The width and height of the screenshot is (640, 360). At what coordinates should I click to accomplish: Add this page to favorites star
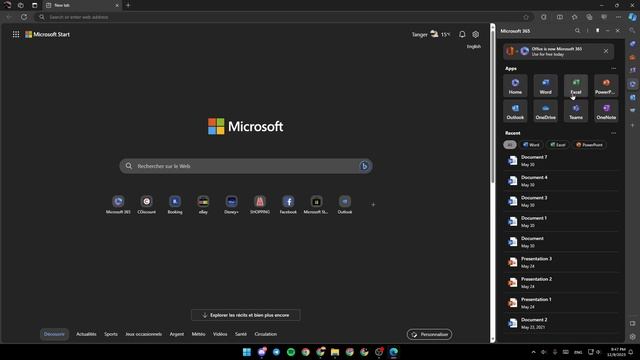[526, 17]
